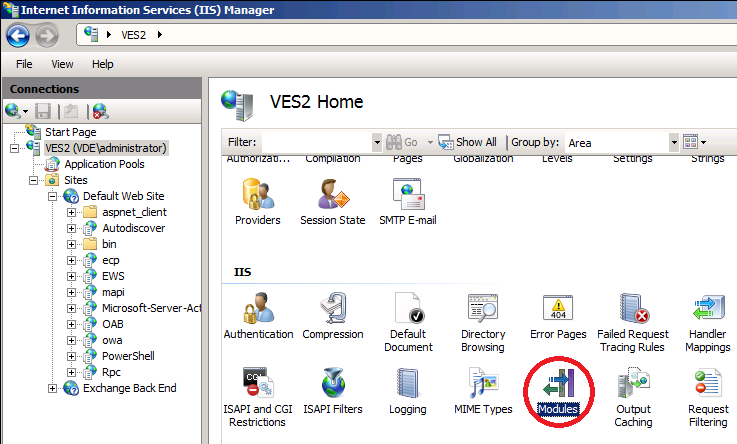Expand the Rpc application node
737x444 pixels.
71,373
